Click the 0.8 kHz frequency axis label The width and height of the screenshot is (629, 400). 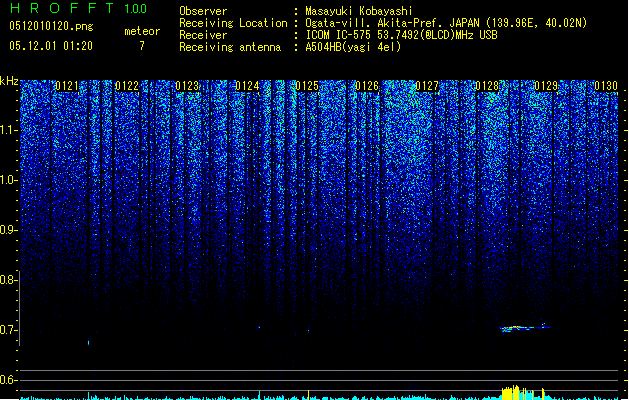point(9,280)
